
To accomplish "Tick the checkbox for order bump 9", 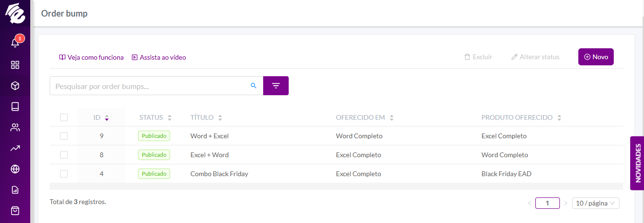I will (64, 136).
